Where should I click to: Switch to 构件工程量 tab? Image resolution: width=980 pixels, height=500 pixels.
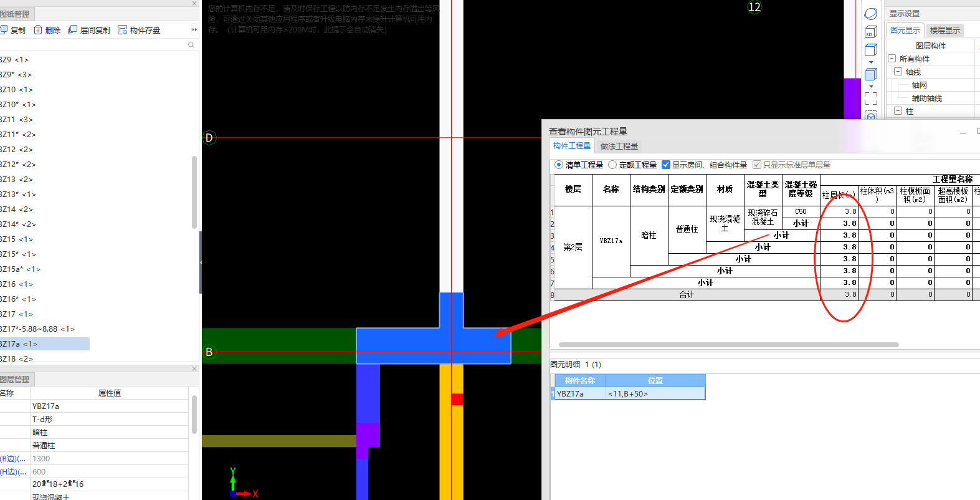pyautogui.click(x=572, y=146)
